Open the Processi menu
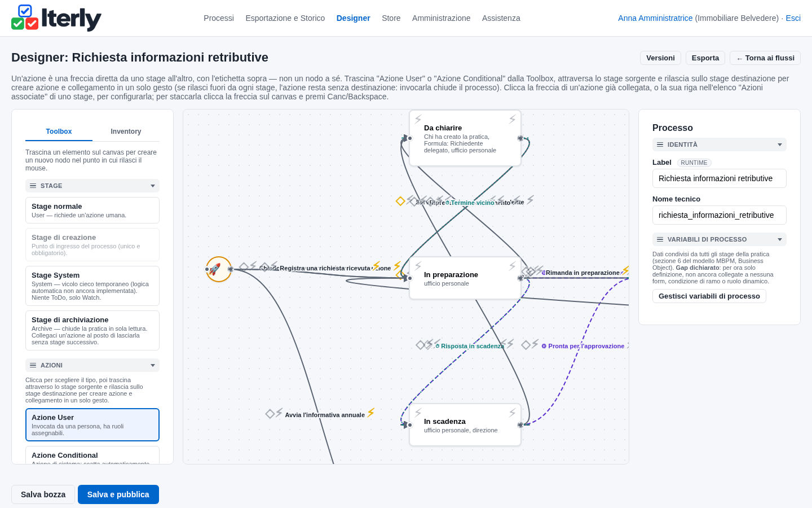The height and width of the screenshot is (508, 812). (x=219, y=18)
